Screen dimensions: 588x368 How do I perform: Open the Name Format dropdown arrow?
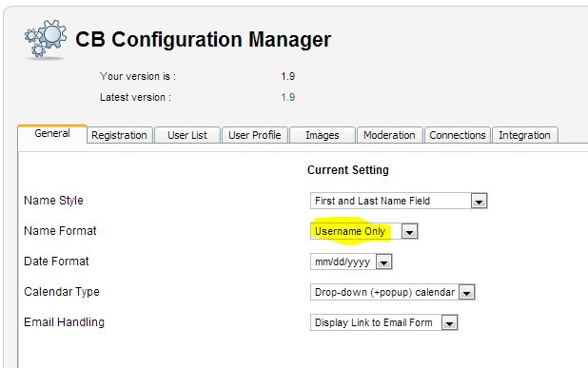(409, 232)
